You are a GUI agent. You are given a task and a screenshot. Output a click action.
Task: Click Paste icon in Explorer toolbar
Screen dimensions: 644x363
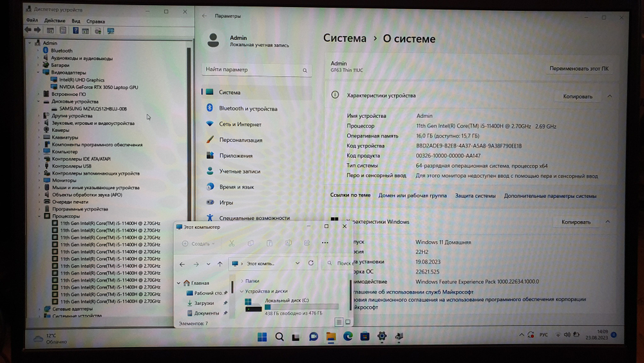pos(269,243)
